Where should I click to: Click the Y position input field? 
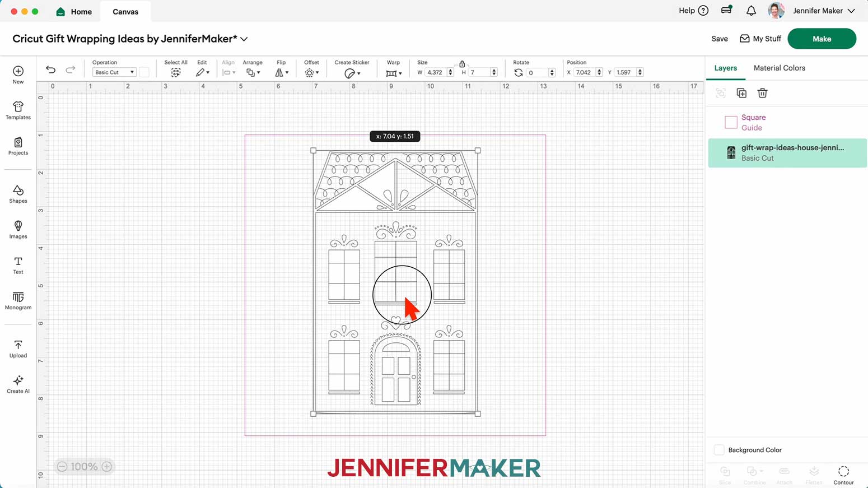point(625,72)
